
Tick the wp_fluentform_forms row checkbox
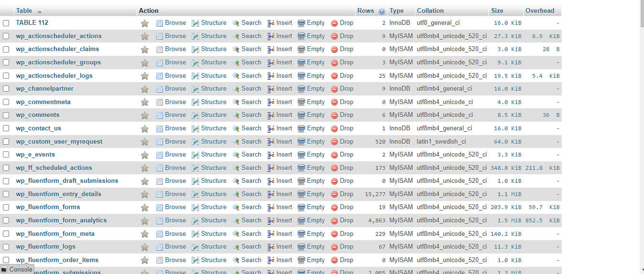point(6,207)
